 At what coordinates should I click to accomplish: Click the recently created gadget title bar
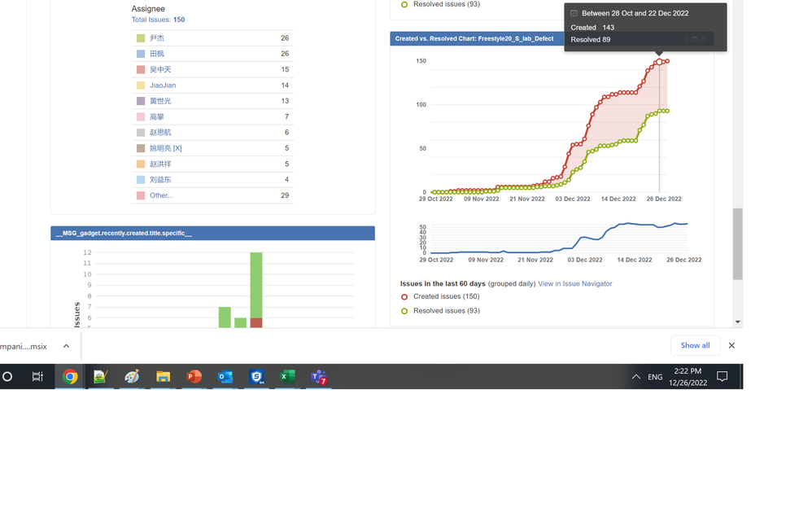point(212,234)
